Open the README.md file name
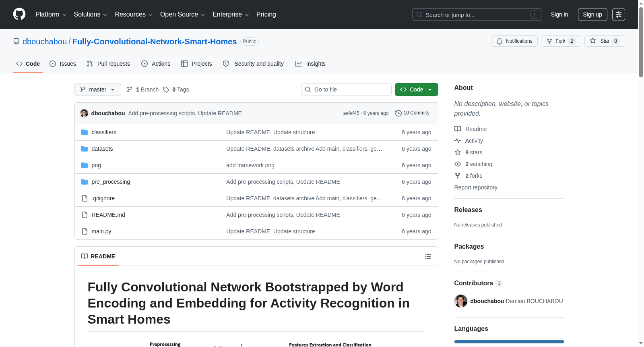The height and width of the screenshot is (347, 644). pyautogui.click(x=108, y=215)
